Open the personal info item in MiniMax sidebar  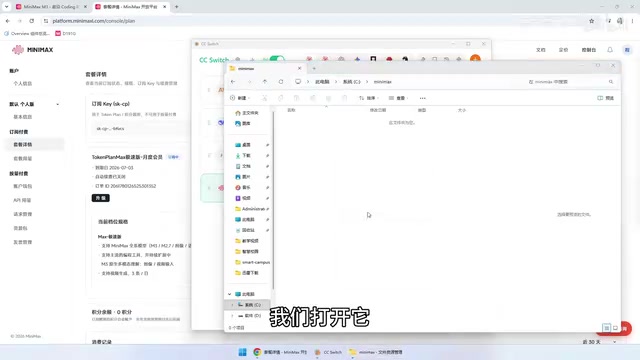point(22,83)
